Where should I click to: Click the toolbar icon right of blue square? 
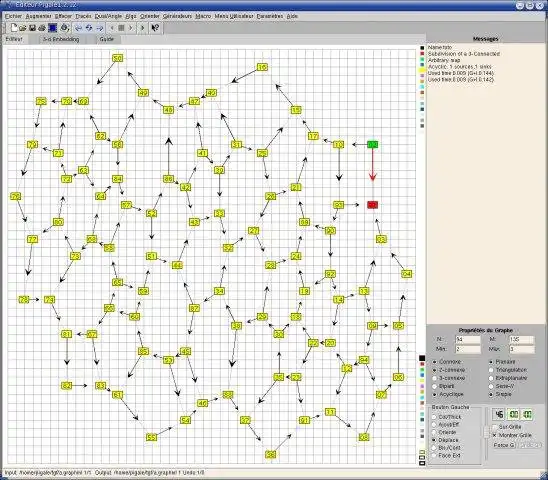(x=64, y=28)
